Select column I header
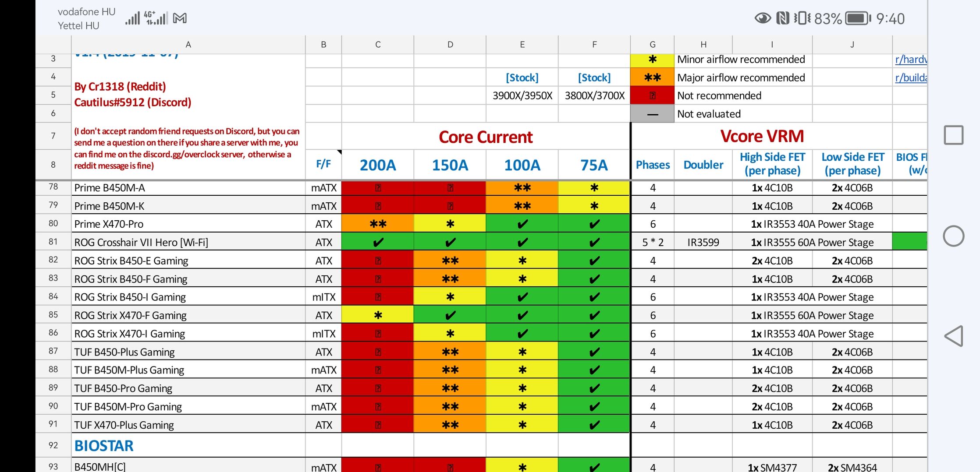Viewport: 980px width, 472px height. tap(772, 45)
